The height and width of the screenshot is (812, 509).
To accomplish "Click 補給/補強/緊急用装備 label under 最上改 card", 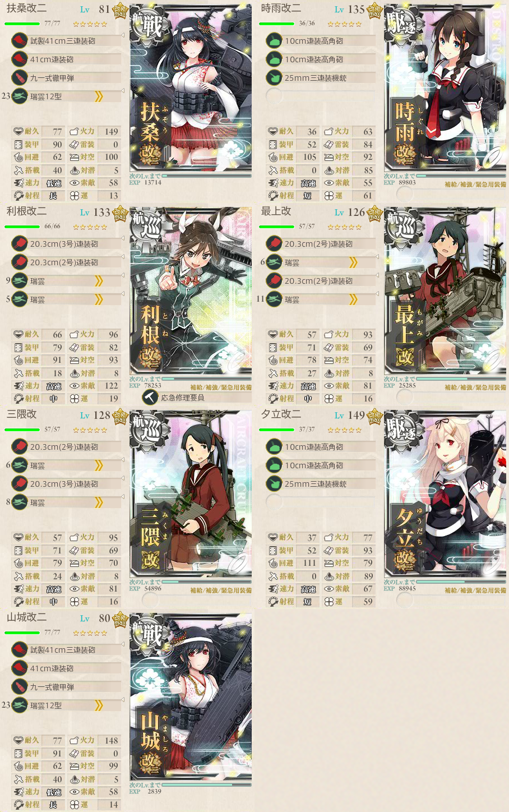I will (x=475, y=387).
